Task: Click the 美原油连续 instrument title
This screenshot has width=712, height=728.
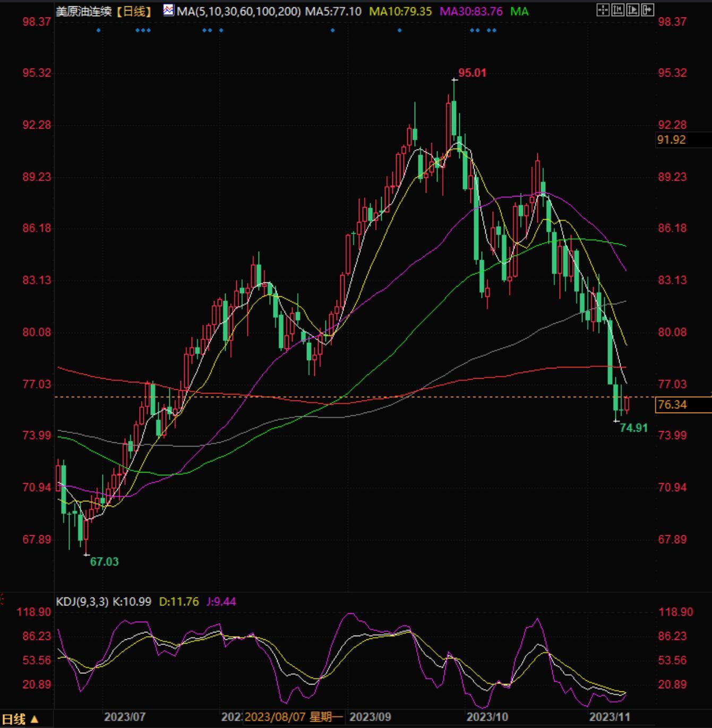Action: (x=84, y=11)
